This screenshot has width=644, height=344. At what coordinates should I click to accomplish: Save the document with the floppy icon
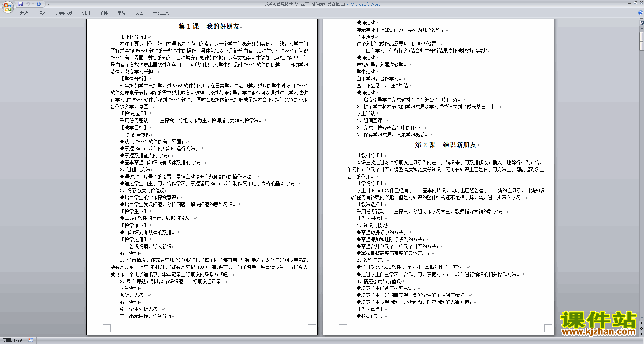tap(20, 4)
